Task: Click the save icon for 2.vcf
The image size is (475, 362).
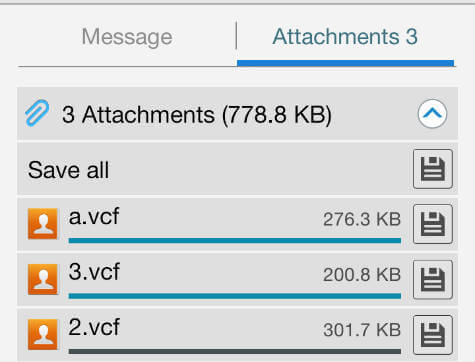Action: point(433,335)
